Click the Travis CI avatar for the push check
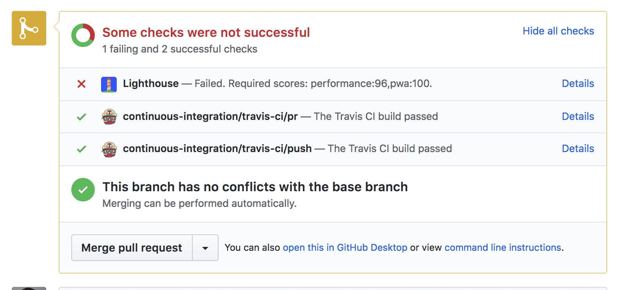This screenshot has width=644, height=290. (x=110, y=149)
